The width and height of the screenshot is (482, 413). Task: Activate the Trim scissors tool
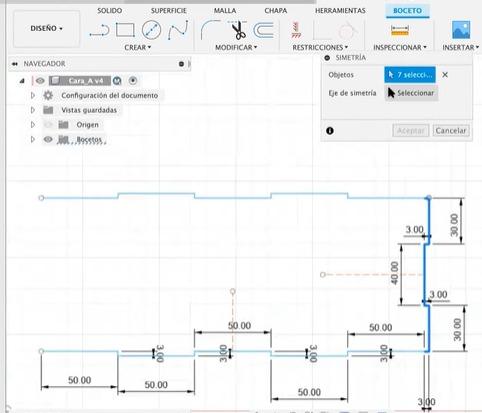click(x=238, y=30)
